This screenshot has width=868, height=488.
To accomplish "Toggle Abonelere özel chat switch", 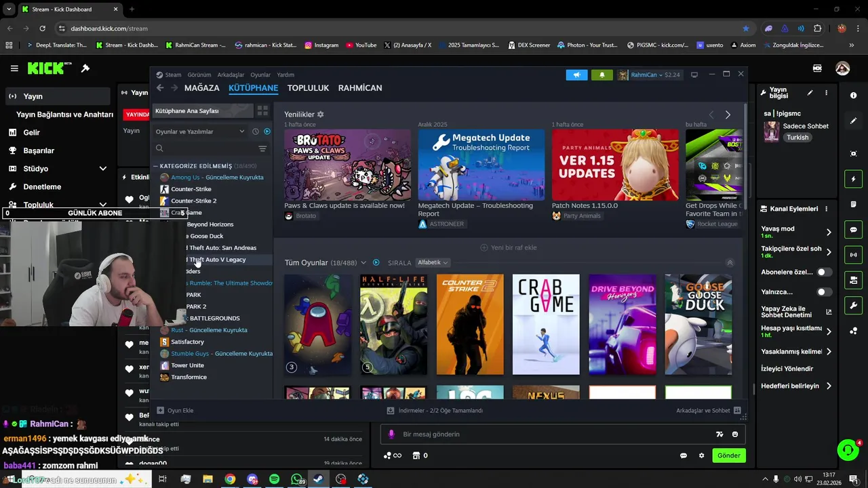I will [824, 272].
